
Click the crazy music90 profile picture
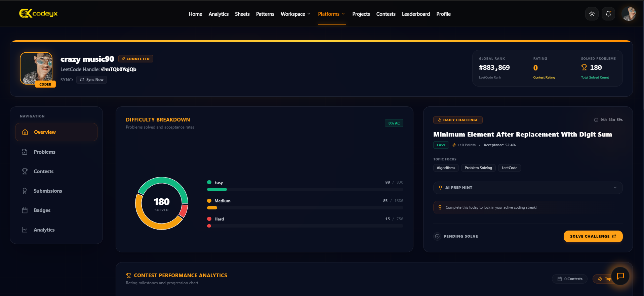coord(36,68)
